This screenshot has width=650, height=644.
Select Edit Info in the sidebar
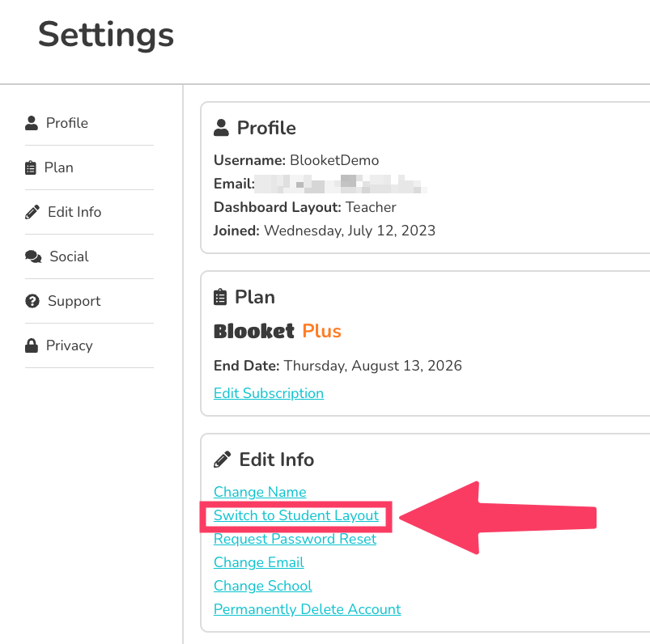pos(74,212)
